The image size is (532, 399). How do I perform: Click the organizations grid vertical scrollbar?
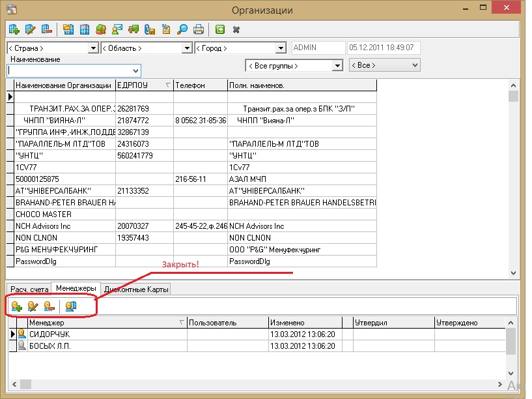pyautogui.click(x=513, y=183)
